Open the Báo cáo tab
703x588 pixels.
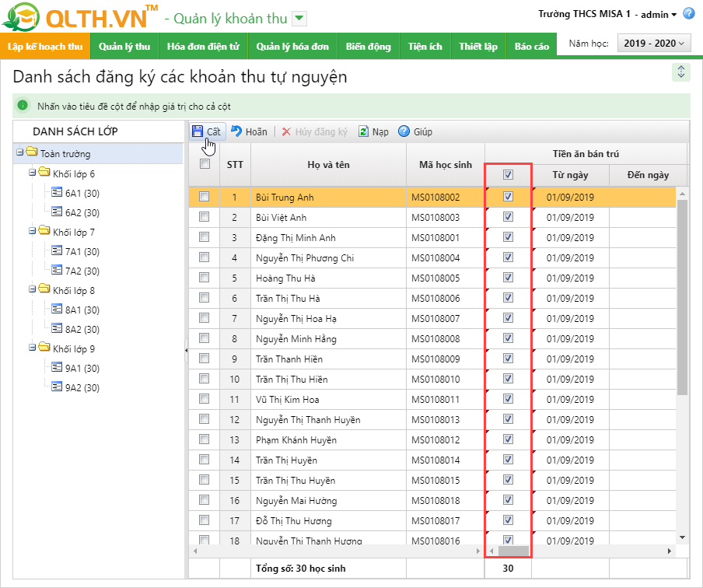532,46
